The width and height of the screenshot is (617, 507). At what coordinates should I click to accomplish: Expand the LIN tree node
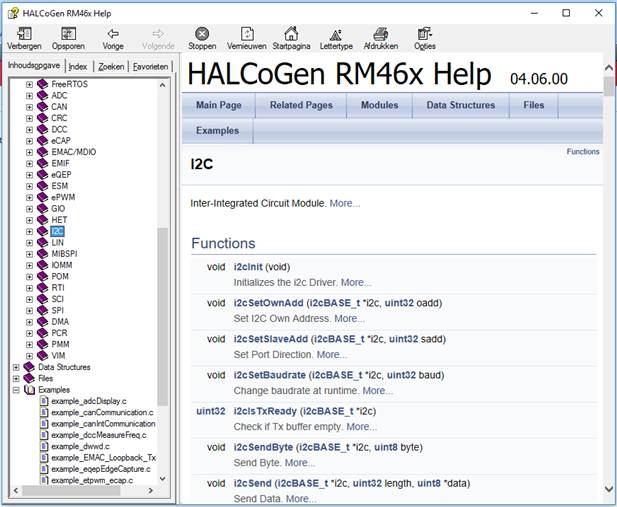tap(30, 243)
